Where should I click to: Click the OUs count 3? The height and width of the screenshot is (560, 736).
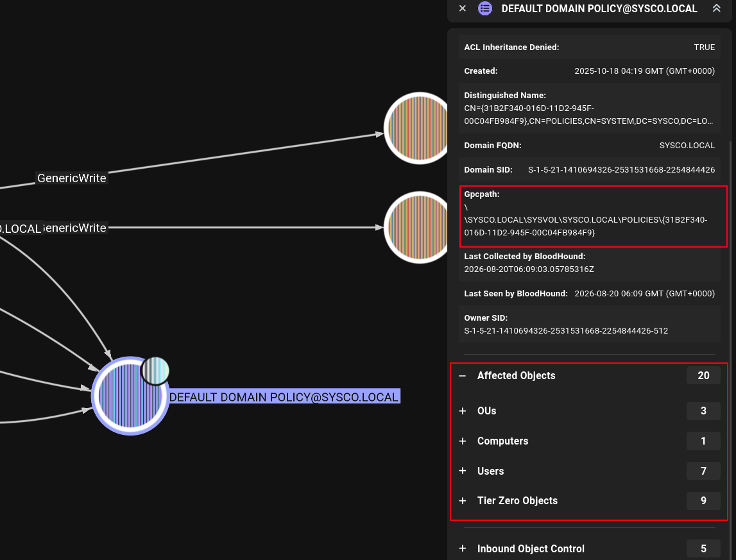pyautogui.click(x=703, y=411)
